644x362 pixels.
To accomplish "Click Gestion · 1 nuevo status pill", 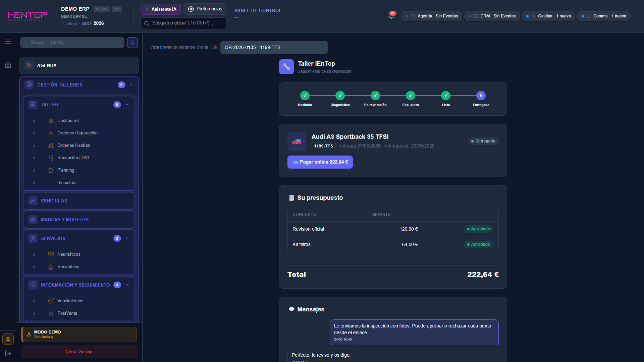I will (x=548, y=16).
